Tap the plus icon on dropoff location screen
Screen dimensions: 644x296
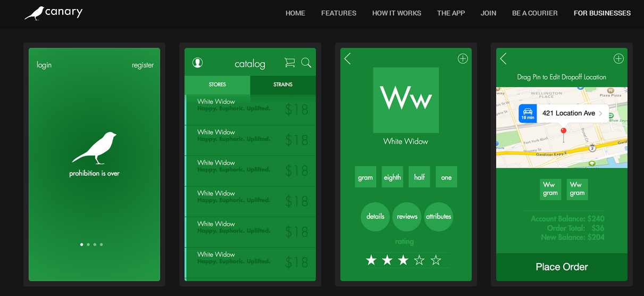tap(618, 59)
